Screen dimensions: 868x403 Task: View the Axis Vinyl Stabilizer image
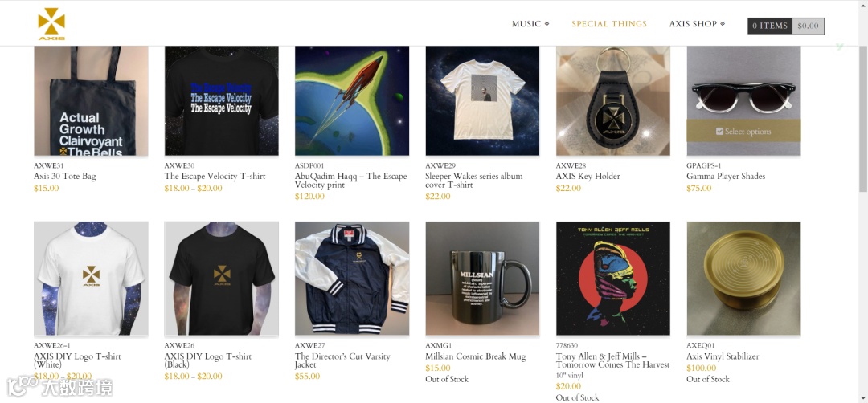click(x=743, y=279)
